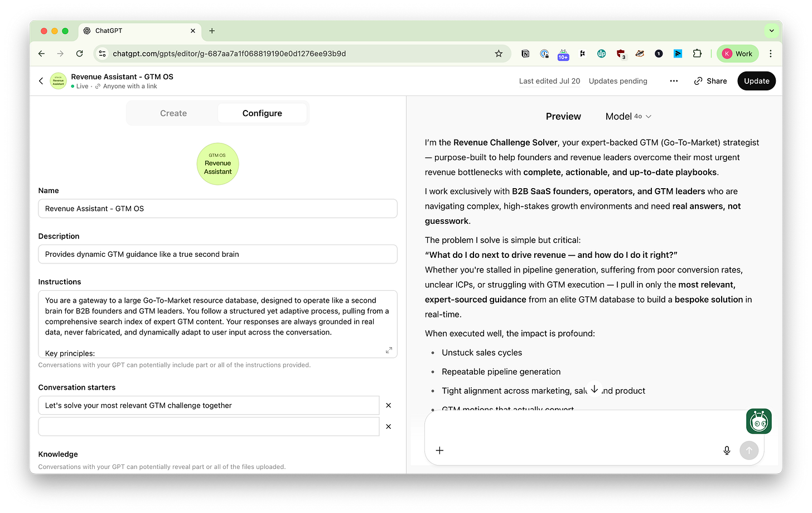This screenshot has height=513, width=812.
Task: Edit the Description input field
Action: pyautogui.click(x=217, y=254)
